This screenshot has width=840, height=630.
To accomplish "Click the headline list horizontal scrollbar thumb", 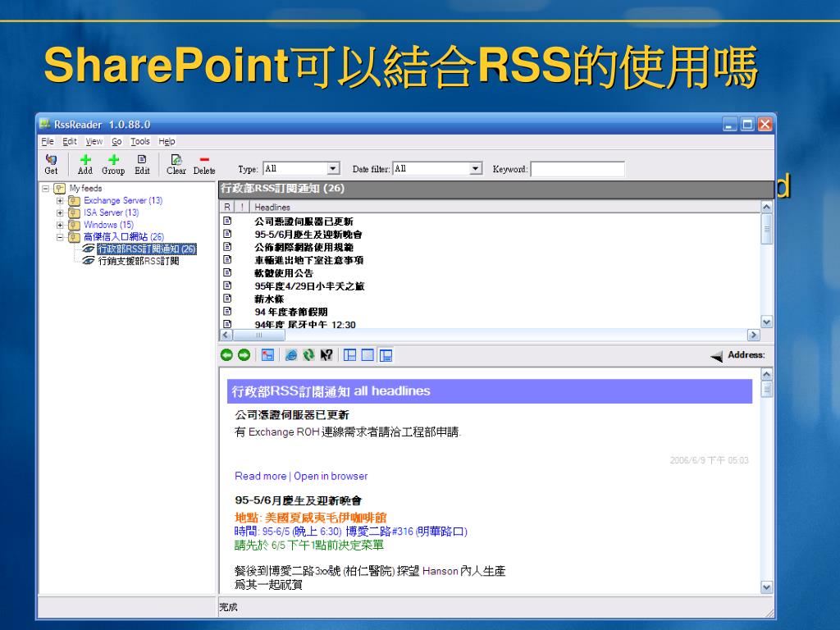I will (x=259, y=335).
